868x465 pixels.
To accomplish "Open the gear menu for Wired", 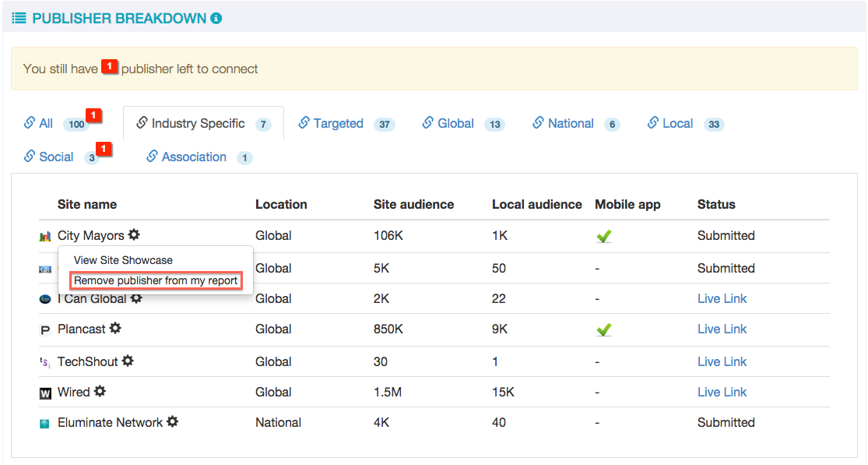I will 100,391.
